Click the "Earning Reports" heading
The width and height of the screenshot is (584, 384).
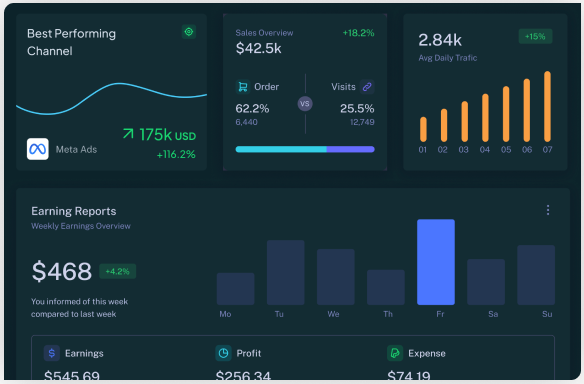[x=74, y=211]
